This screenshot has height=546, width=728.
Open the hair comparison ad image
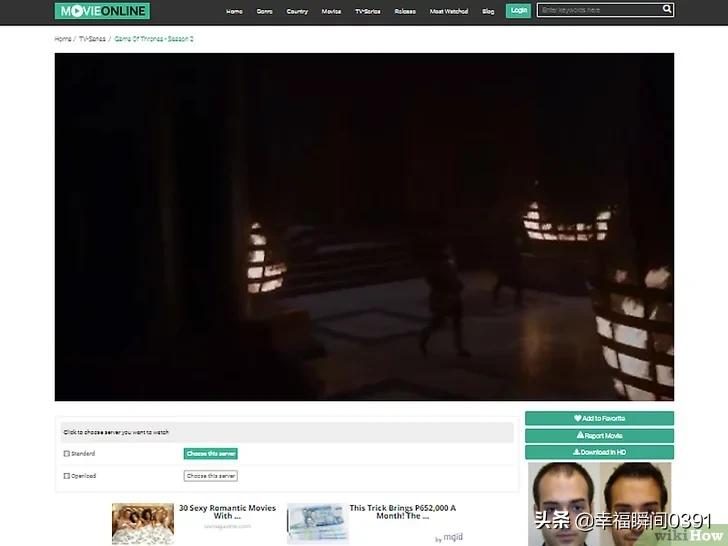(x=599, y=504)
